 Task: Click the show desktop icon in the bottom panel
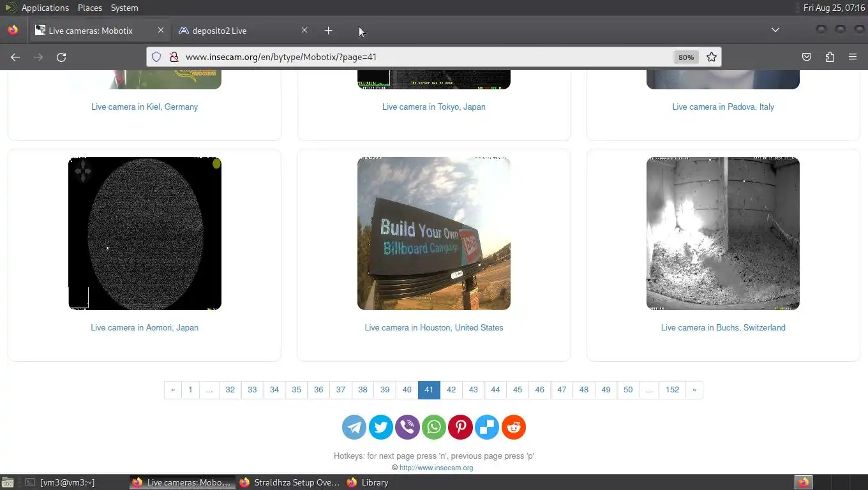point(7,482)
